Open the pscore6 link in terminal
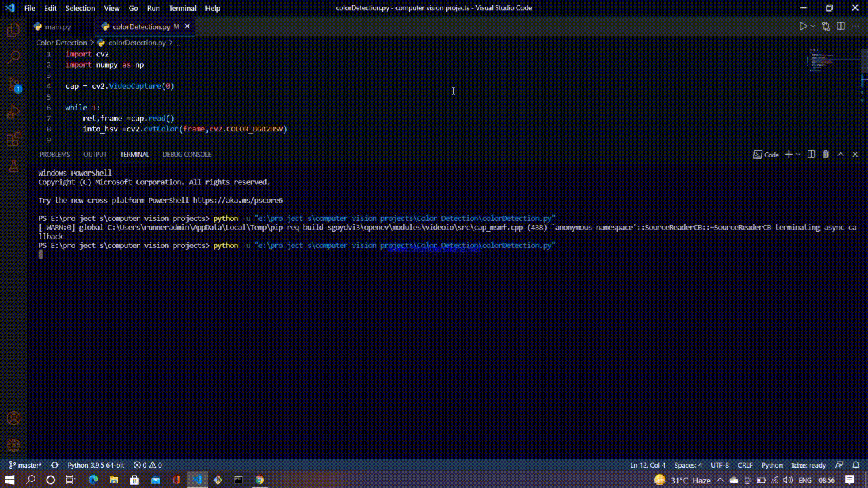Screen dimensions: 868x488 point(237,200)
